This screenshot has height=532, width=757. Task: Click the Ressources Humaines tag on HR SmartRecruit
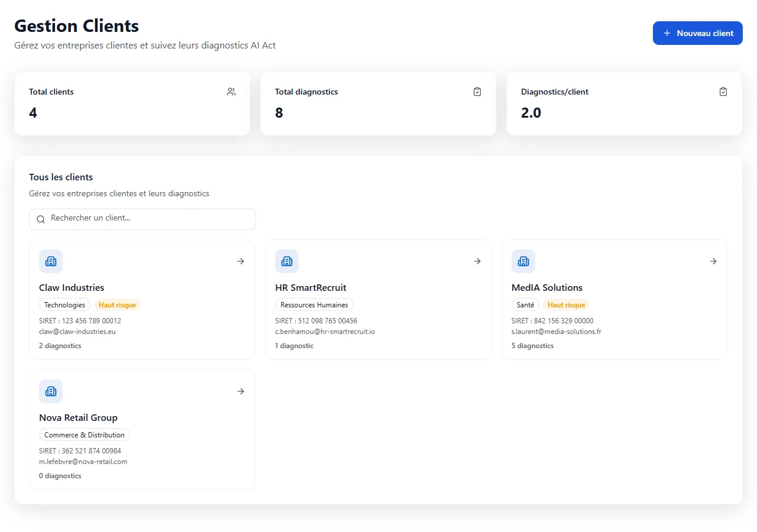tap(314, 305)
